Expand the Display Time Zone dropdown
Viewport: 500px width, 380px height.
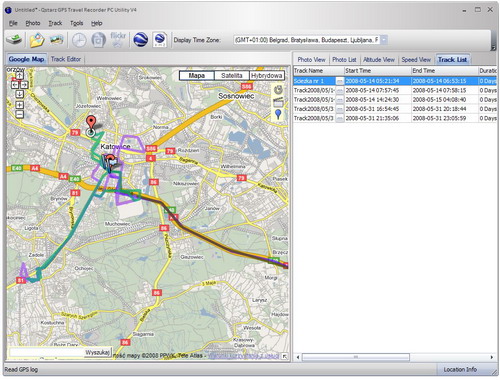click(x=384, y=40)
